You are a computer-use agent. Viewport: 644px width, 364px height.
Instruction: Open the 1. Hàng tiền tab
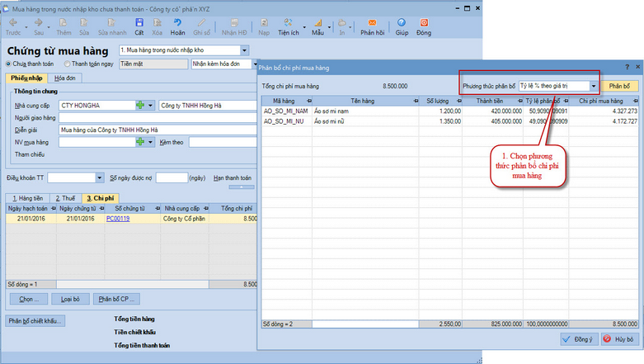27,198
